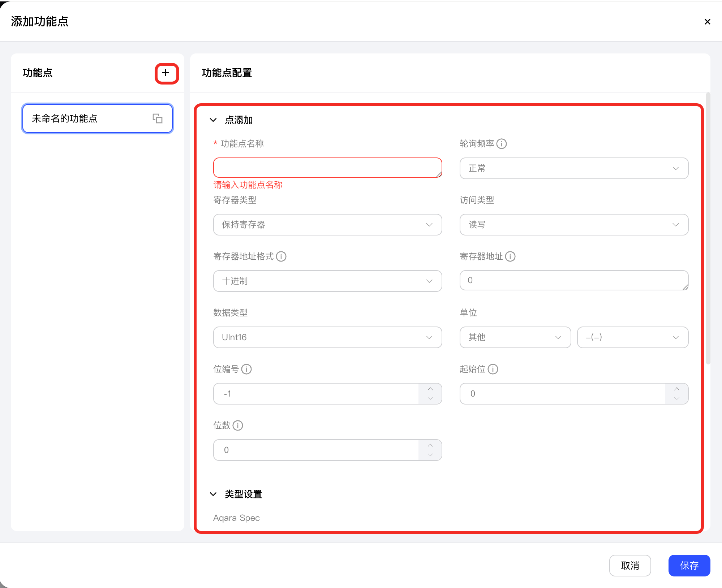722x588 pixels.
Task: Increase the 位数 value with up arrow
Action: click(x=430, y=445)
